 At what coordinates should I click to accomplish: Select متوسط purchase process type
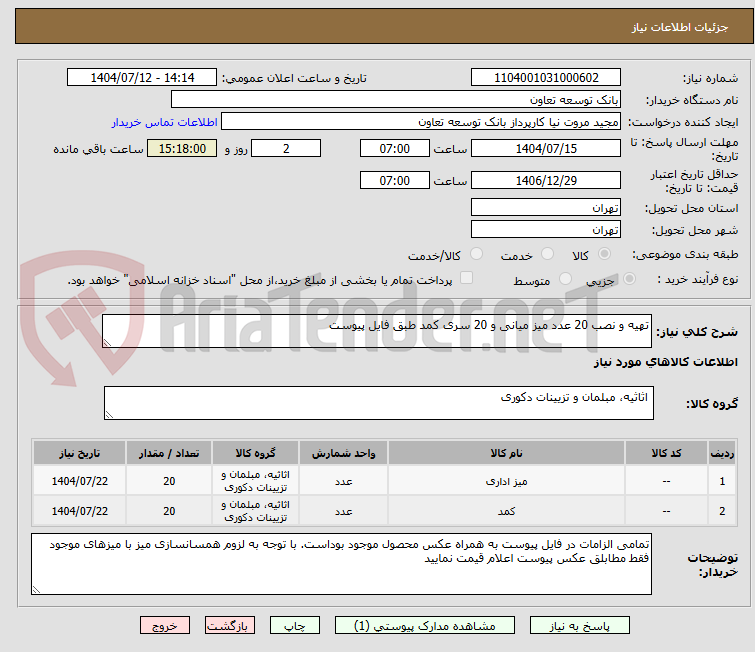coord(566,280)
